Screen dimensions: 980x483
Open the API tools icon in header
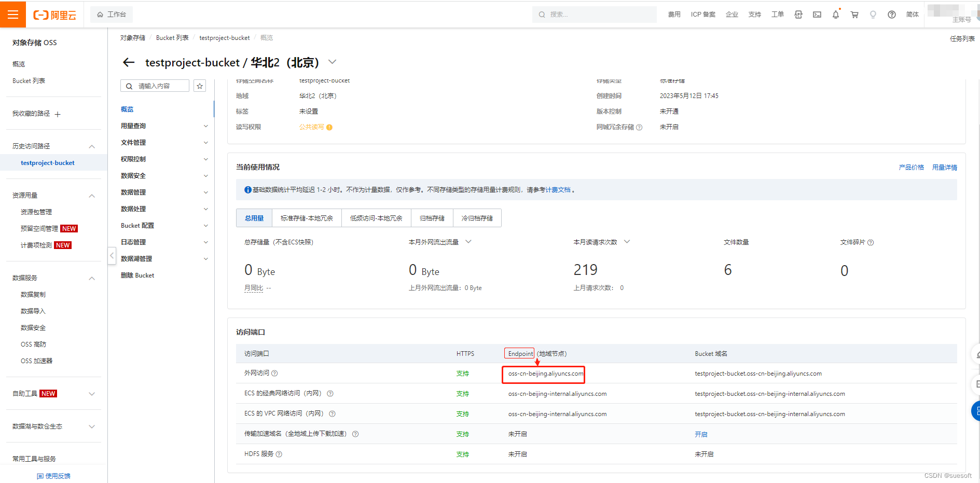798,15
